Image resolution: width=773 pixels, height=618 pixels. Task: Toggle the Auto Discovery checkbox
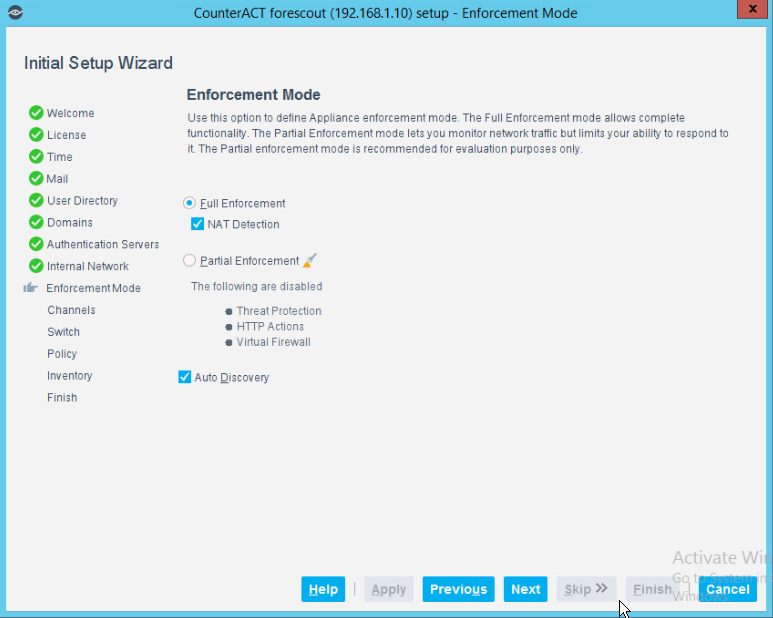click(184, 377)
